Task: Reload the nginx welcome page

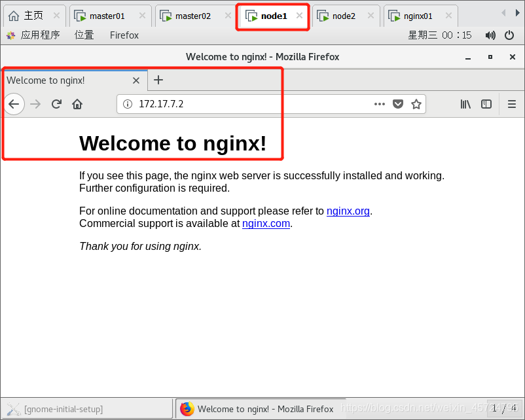Action: pyautogui.click(x=56, y=104)
